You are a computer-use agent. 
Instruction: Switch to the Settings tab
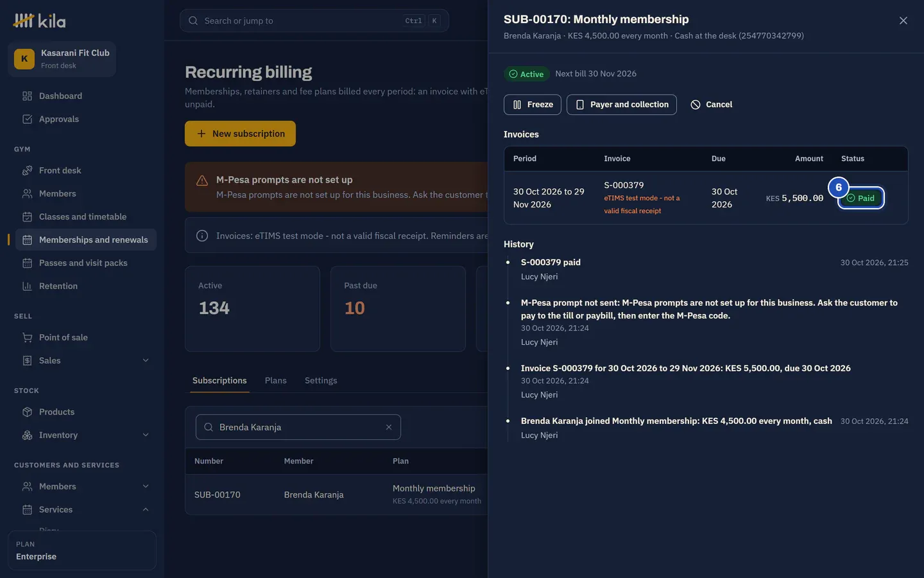point(321,380)
